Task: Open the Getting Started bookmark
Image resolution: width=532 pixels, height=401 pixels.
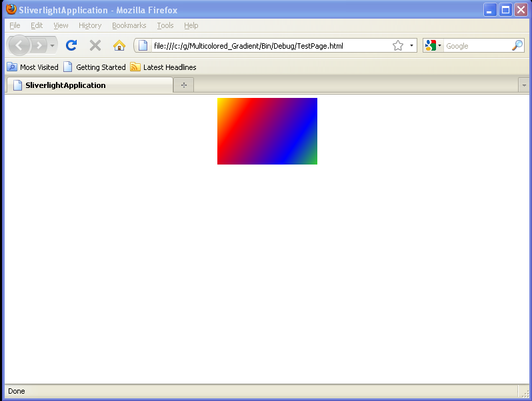Action: tap(95, 67)
